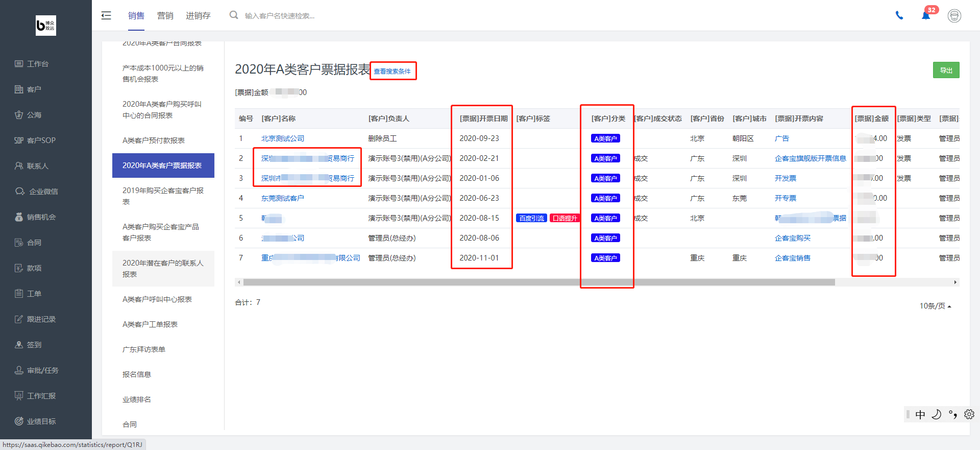Click the table scrollbar right arrow
The width and height of the screenshot is (980, 450).
pyautogui.click(x=955, y=282)
